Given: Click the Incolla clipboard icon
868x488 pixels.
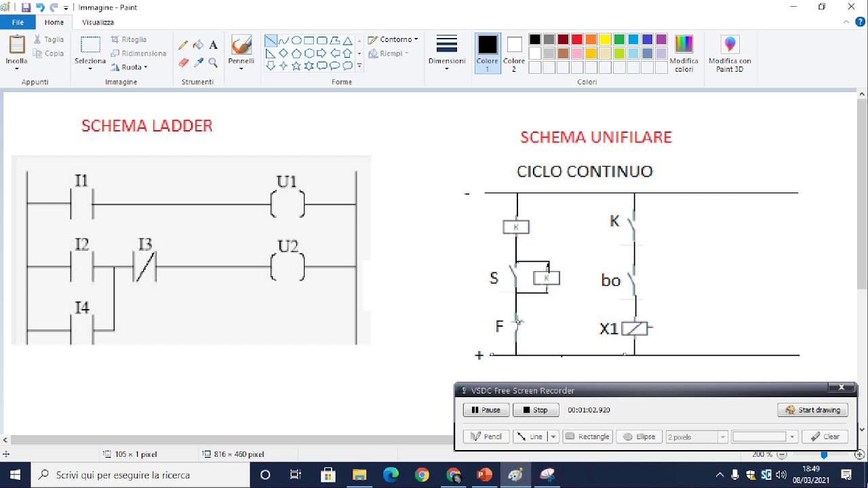Looking at the screenshot, I should point(17,45).
